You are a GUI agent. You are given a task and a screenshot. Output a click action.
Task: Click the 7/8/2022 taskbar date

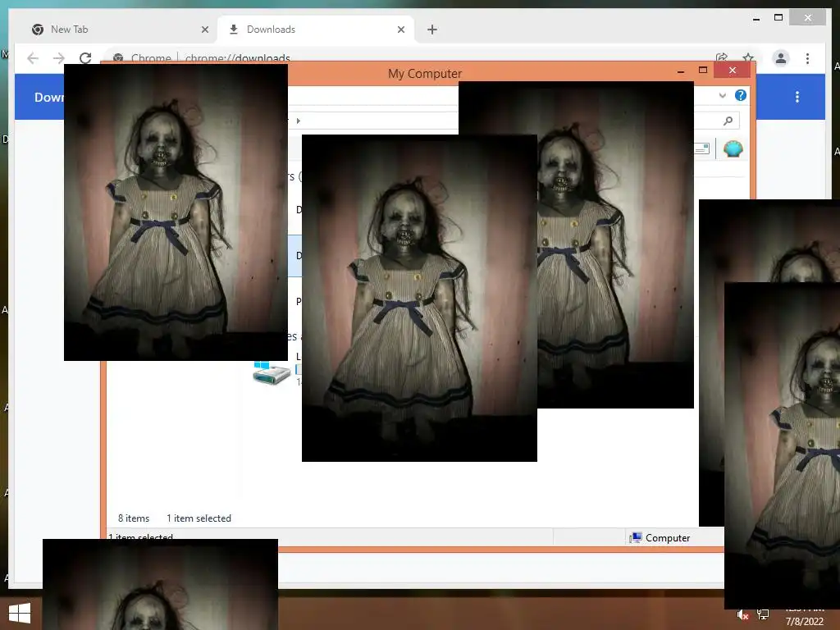(x=804, y=622)
